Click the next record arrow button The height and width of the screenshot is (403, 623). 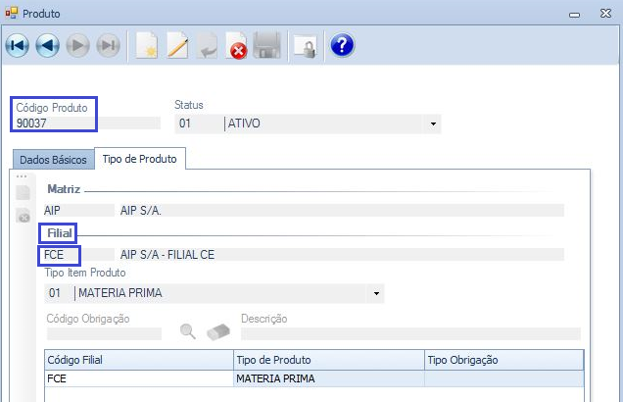pyautogui.click(x=77, y=45)
